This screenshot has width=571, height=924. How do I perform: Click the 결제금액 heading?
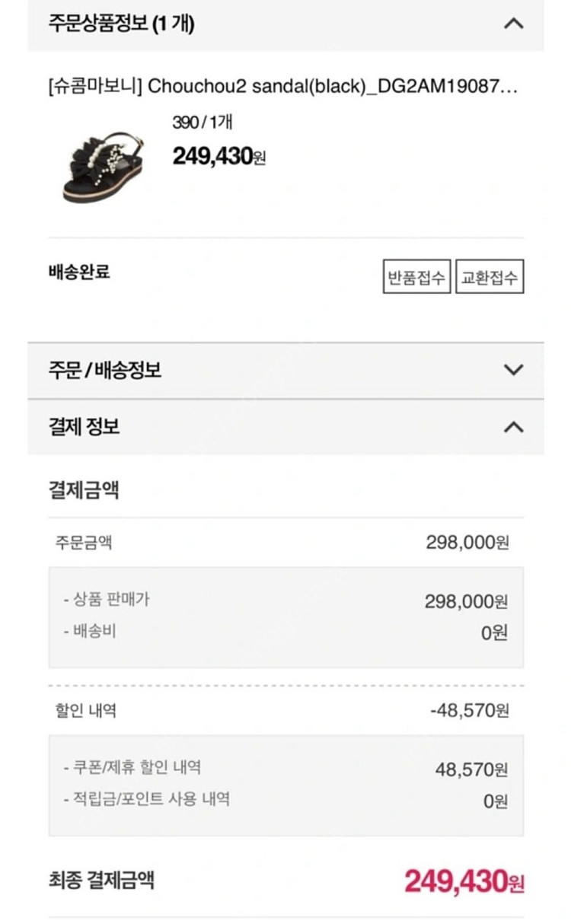[x=84, y=490]
